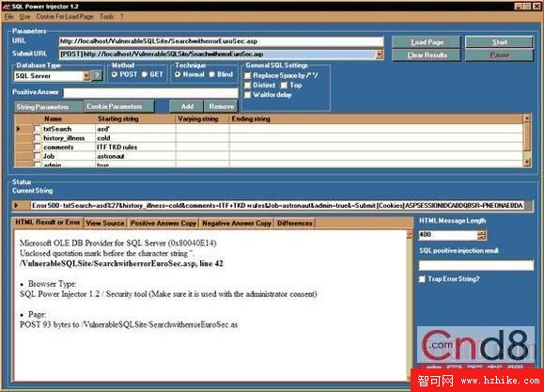Select the HTML Result or Error tab
The height and width of the screenshot is (392, 544).
pyautogui.click(x=48, y=223)
